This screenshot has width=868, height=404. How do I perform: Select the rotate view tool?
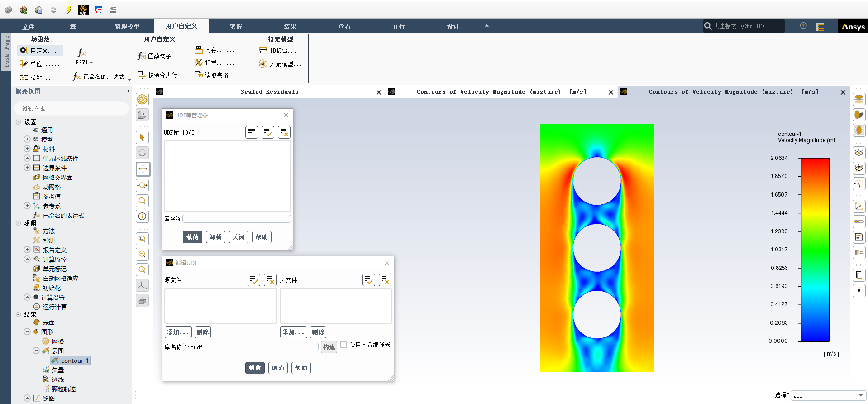(143, 153)
